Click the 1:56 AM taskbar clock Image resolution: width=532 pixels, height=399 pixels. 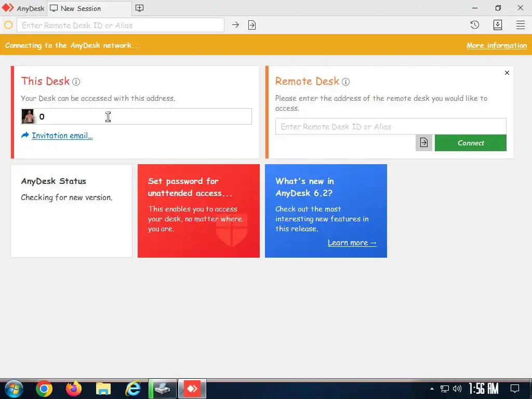[484, 389]
